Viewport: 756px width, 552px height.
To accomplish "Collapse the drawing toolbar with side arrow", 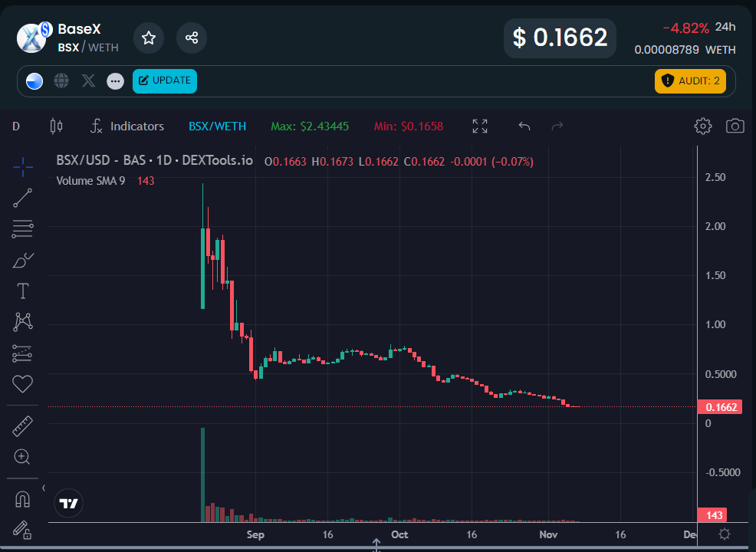I will click(44, 488).
